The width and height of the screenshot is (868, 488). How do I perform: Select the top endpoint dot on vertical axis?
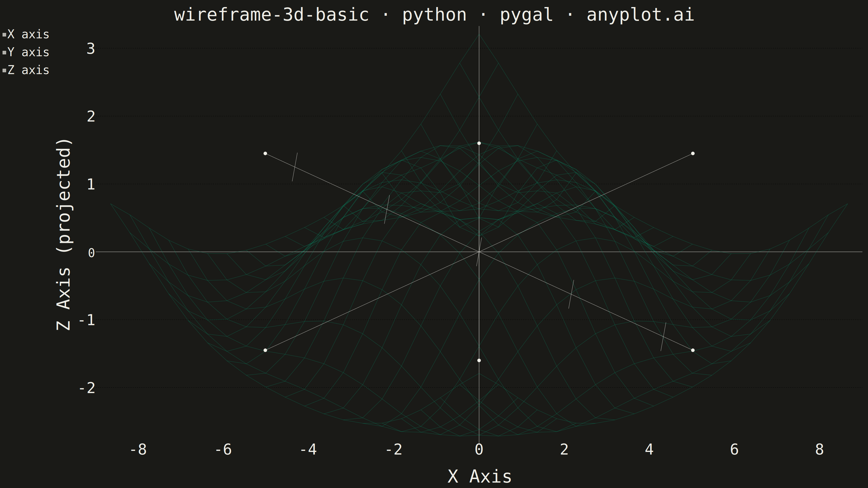click(479, 143)
